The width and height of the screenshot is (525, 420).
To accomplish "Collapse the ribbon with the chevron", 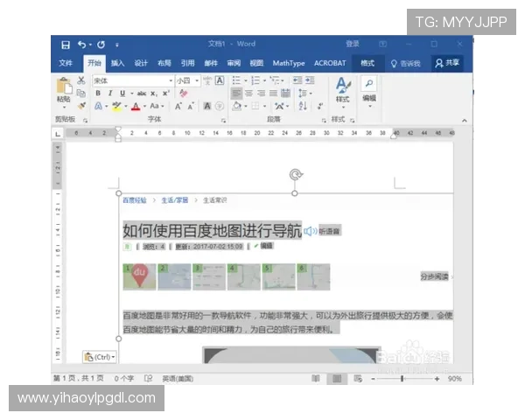I will [465, 121].
